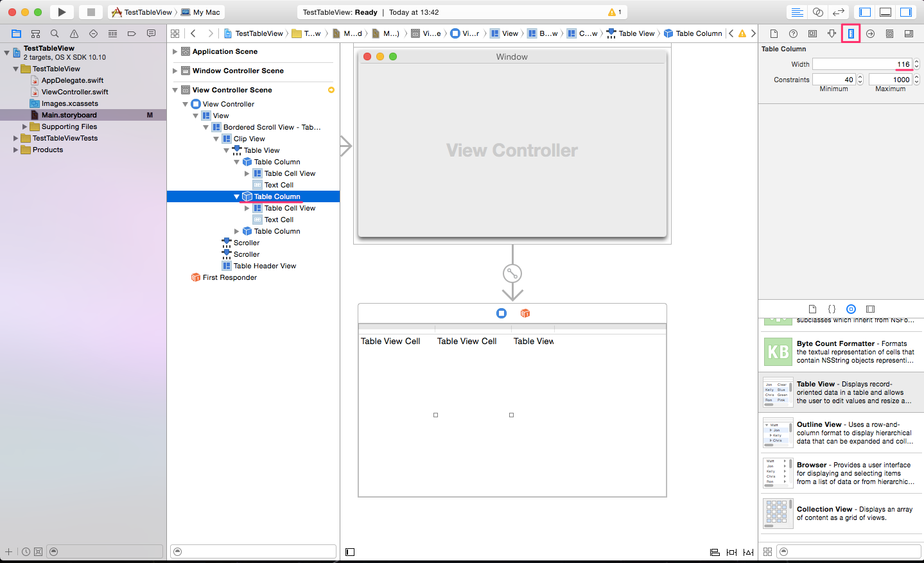924x563 pixels.
Task: Show the File Template library
Action: pos(812,309)
